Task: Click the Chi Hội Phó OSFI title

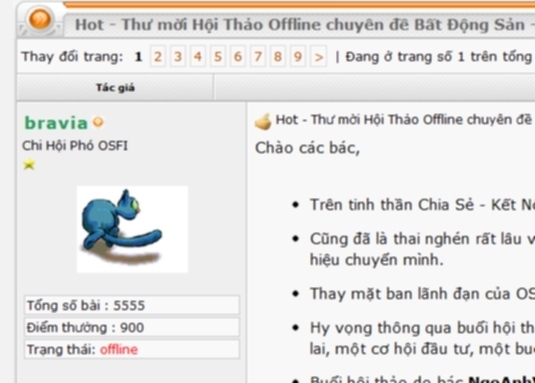Action: click(x=75, y=146)
